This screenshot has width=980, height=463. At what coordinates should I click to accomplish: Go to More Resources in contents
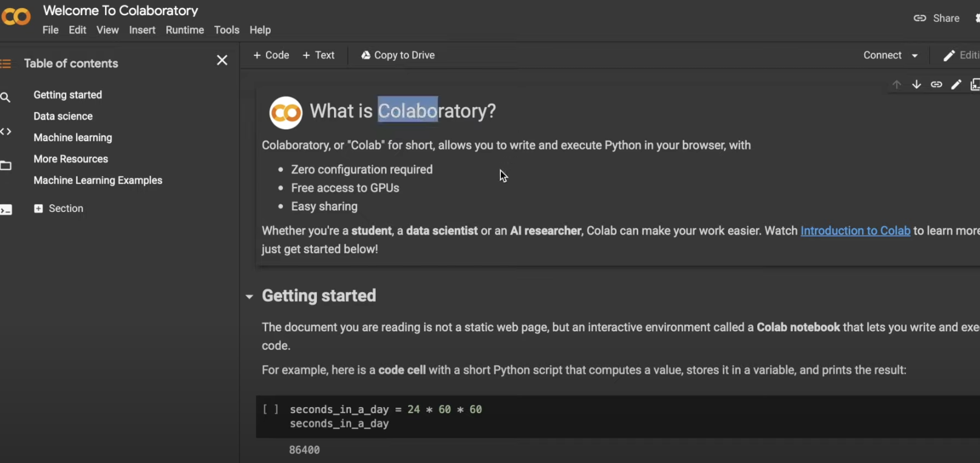click(70, 159)
